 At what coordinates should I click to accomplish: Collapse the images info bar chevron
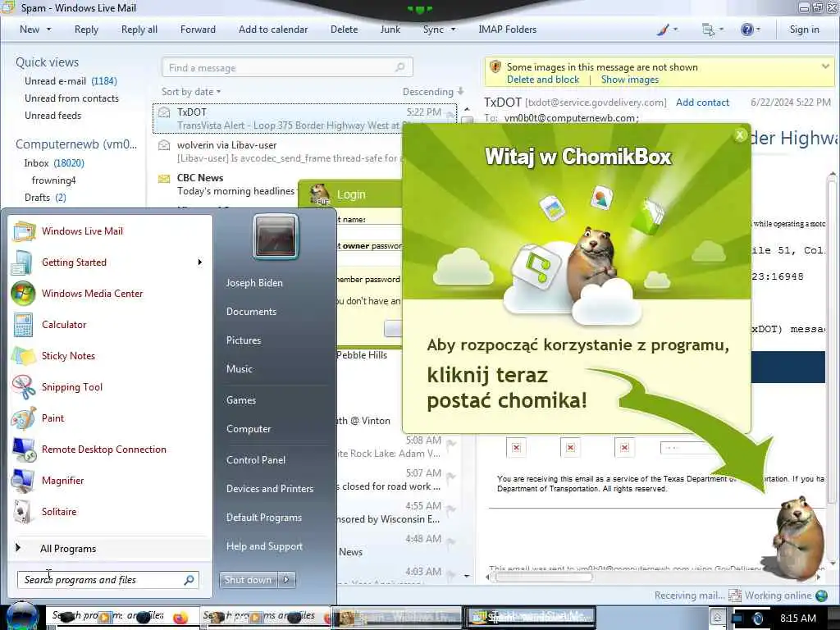coord(825,66)
